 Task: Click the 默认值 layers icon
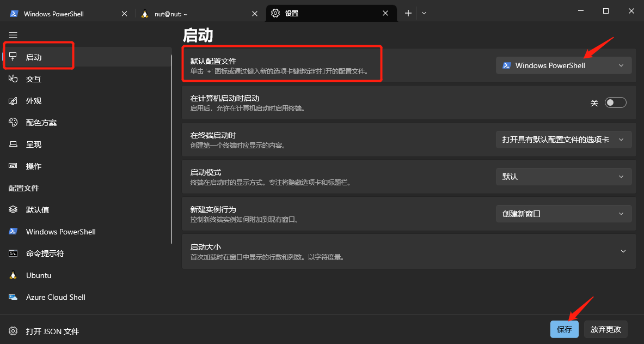tap(13, 209)
